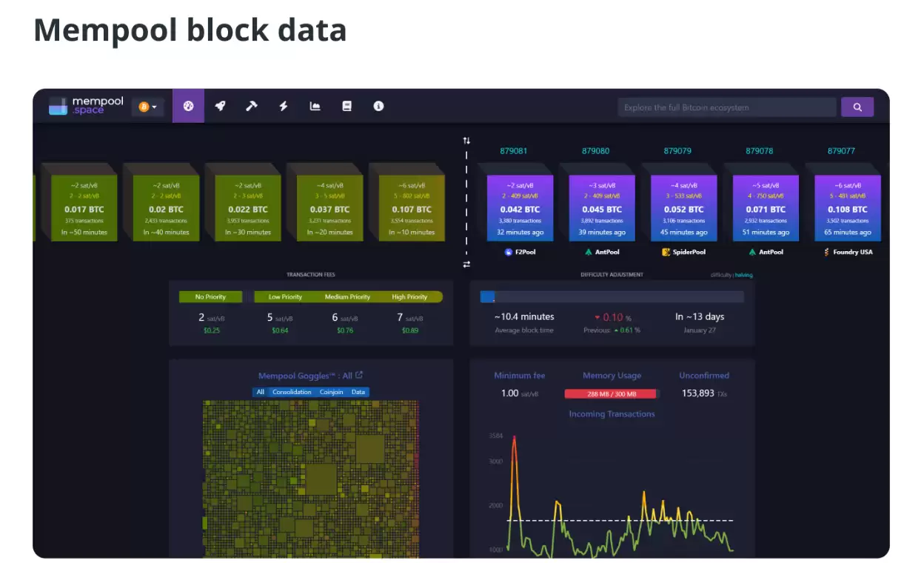This screenshot has height=563, width=924.
Task: Select the Consolidation goggles filter
Action: coord(292,392)
